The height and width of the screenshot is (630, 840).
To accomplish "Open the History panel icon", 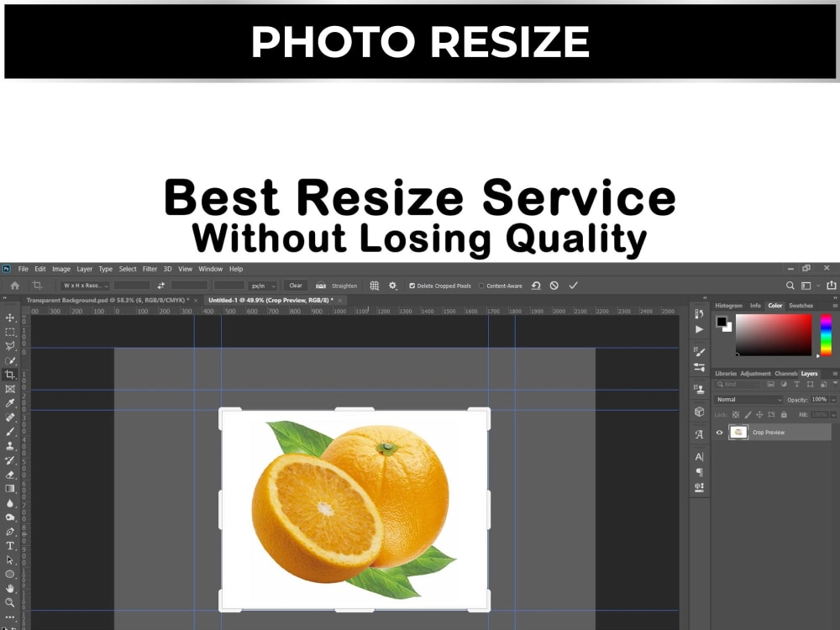I will 699,314.
